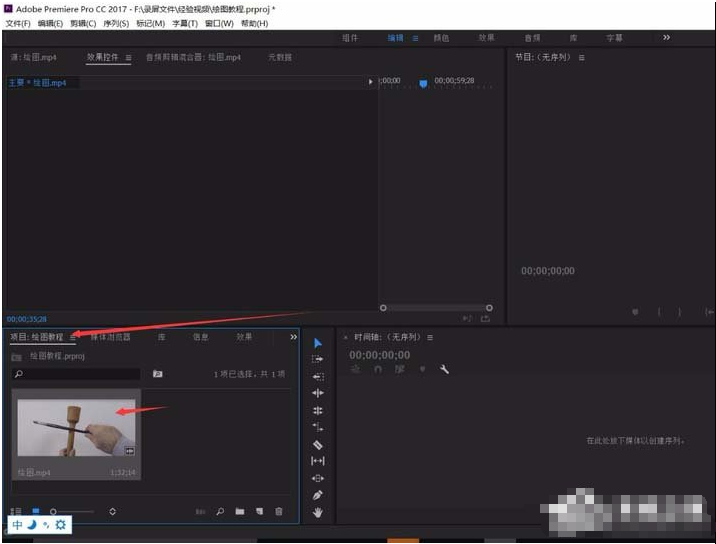Screen dimensions: 716x544
Task: Open the 项目 panel hamburger menu
Action: [x=73, y=338]
